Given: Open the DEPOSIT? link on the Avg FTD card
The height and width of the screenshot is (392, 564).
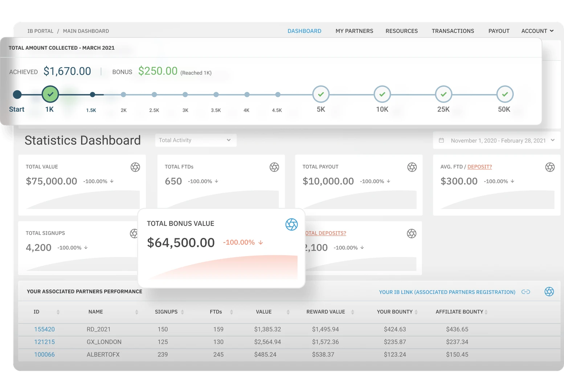Looking at the screenshot, I should pyautogui.click(x=479, y=167).
